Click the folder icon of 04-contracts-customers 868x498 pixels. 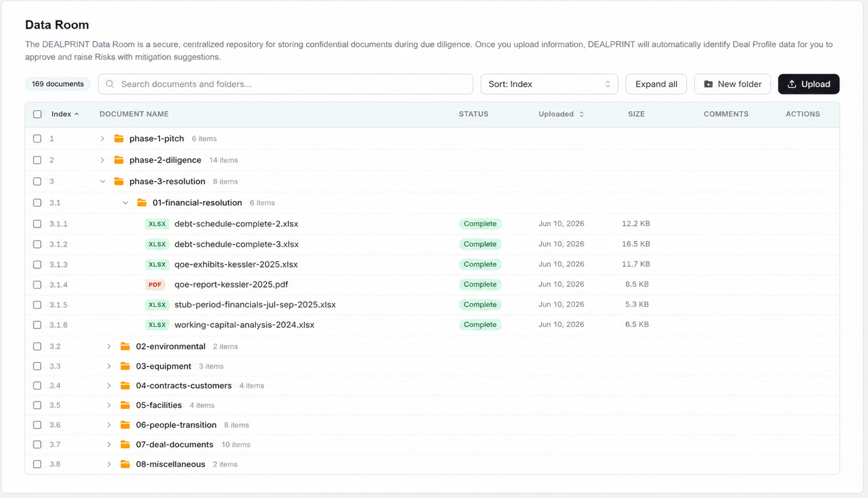pyautogui.click(x=125, y=386)
